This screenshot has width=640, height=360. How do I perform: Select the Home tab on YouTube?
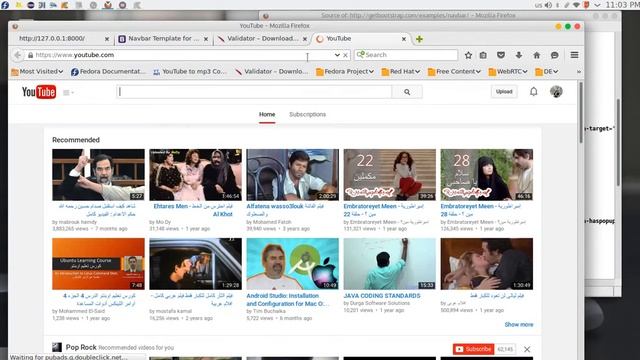pos(267,114)
